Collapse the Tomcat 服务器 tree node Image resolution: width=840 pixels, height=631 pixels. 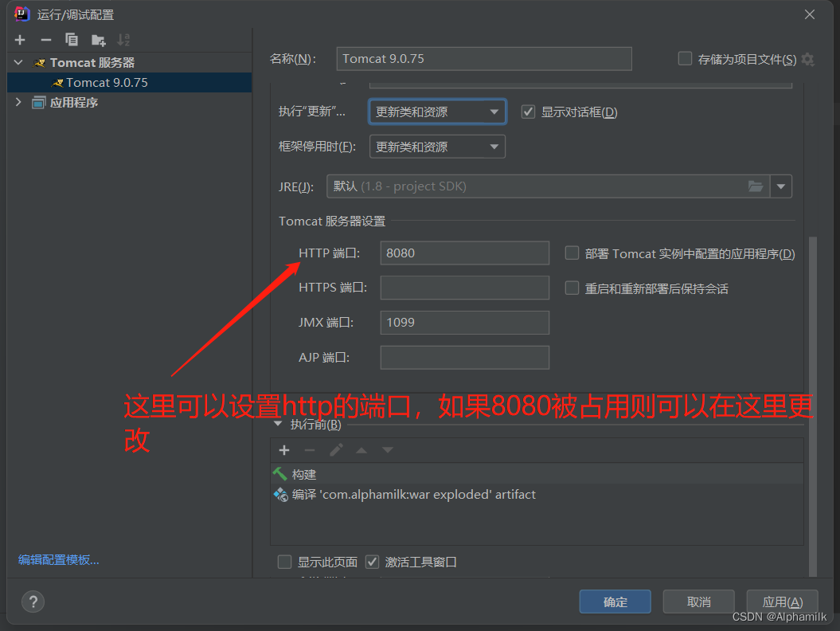point(18,63)
